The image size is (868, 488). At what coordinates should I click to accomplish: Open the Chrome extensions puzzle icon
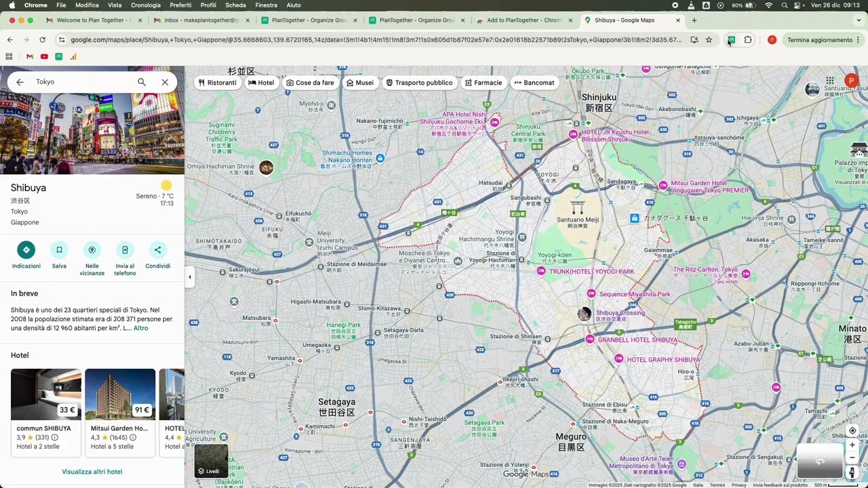(748, 40)
